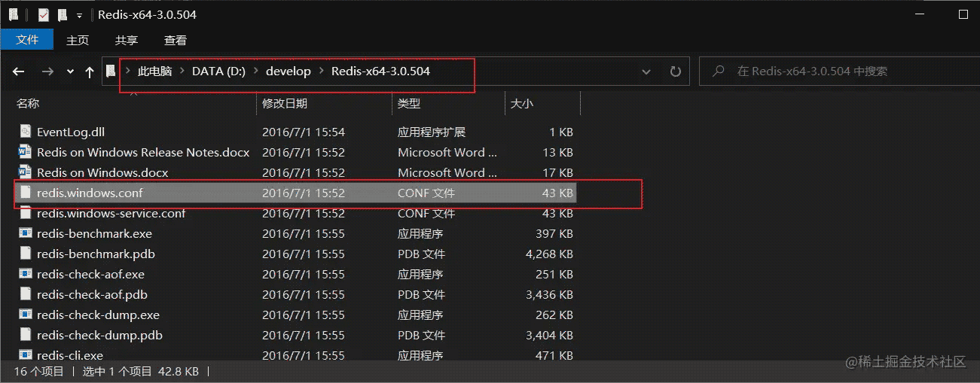
Task: Click file name Redis on Windows Release Notes.docx
Action: point(143,152)
